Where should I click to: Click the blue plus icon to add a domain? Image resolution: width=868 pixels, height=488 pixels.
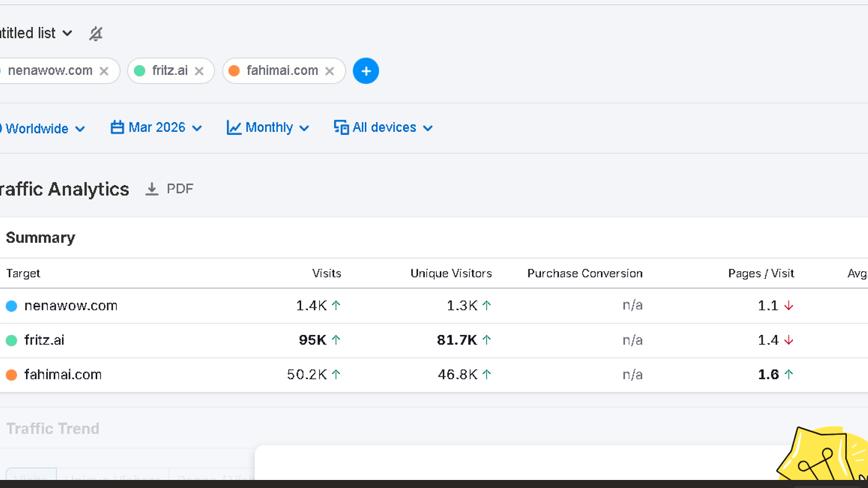[366, 71]
